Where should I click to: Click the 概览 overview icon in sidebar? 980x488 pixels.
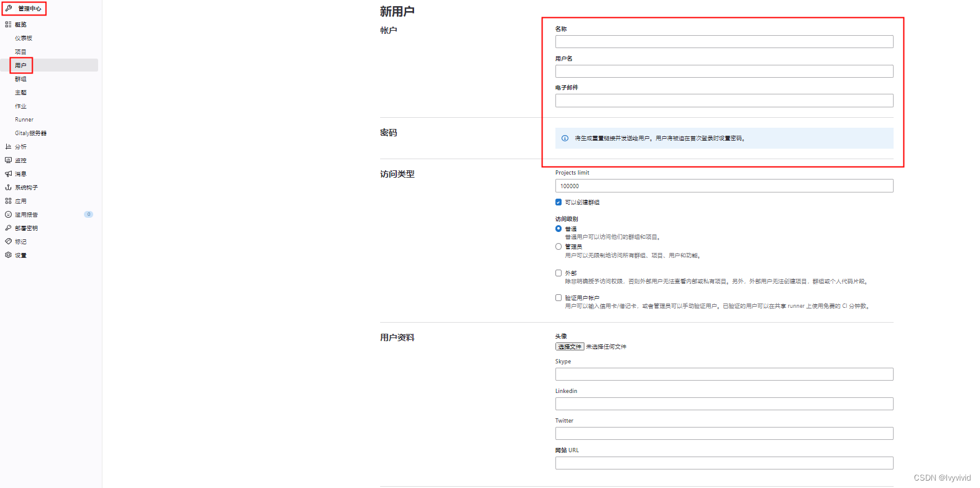coord(8,25)
